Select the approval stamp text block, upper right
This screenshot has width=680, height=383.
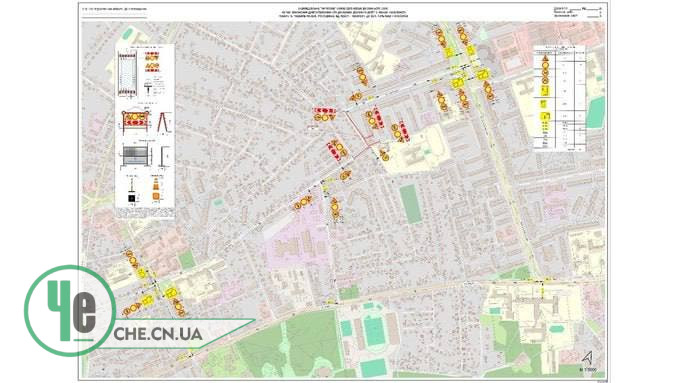point(578,12)
